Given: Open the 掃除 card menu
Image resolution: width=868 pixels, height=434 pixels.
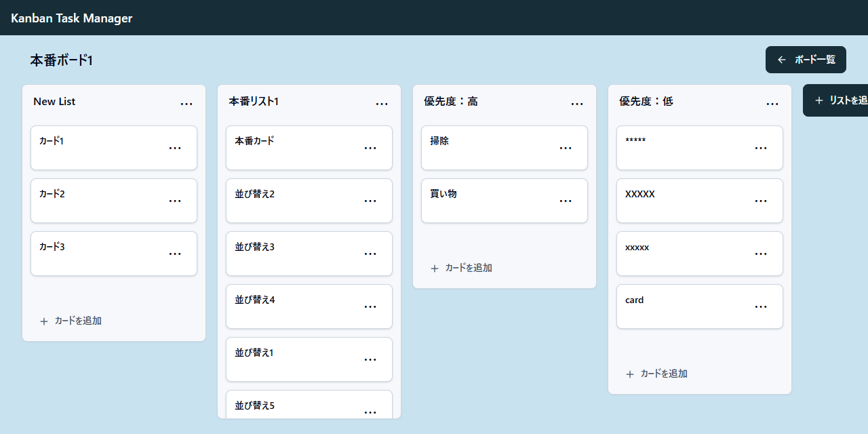Looking at the screenshot, I should [566, 148].
